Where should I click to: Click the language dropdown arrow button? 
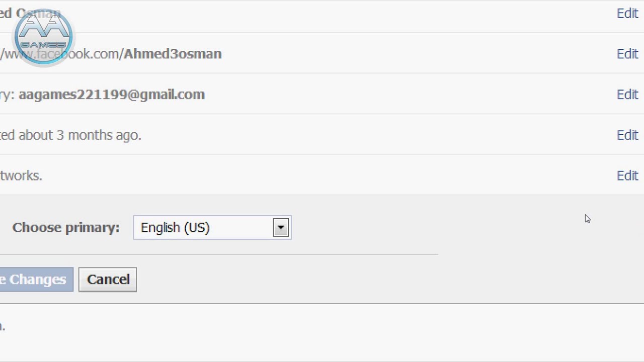pyautogui.click(x=281, y=228)
